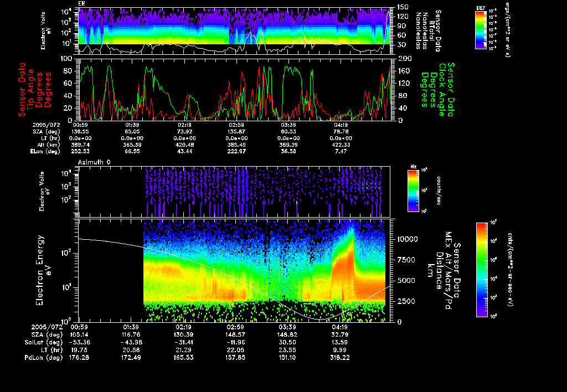
Task: Click the SolLat value 30.50
Action: point(288,342)
